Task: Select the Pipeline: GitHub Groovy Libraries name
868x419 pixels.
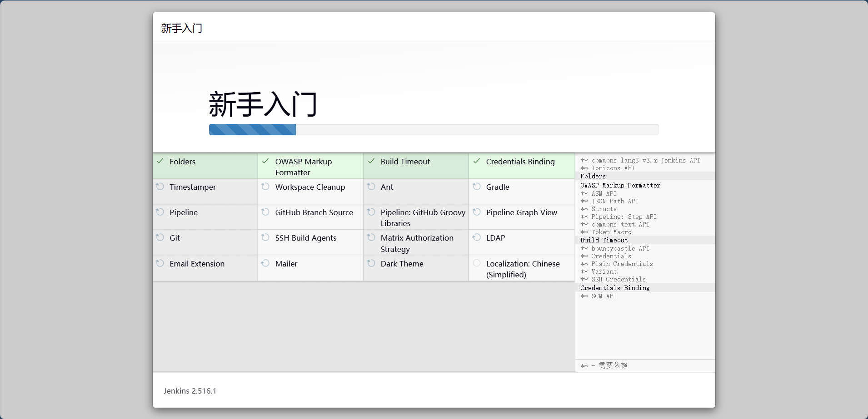Action: coord(423,218)
